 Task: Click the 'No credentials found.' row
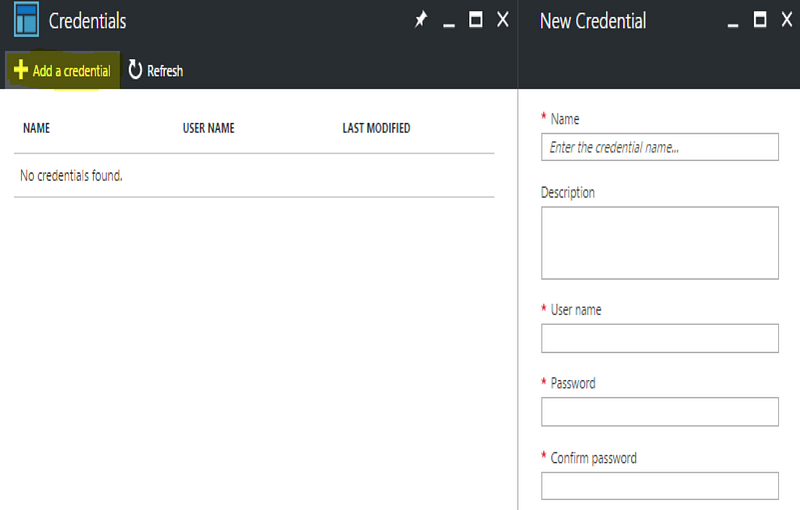click(x=254, y=175)
